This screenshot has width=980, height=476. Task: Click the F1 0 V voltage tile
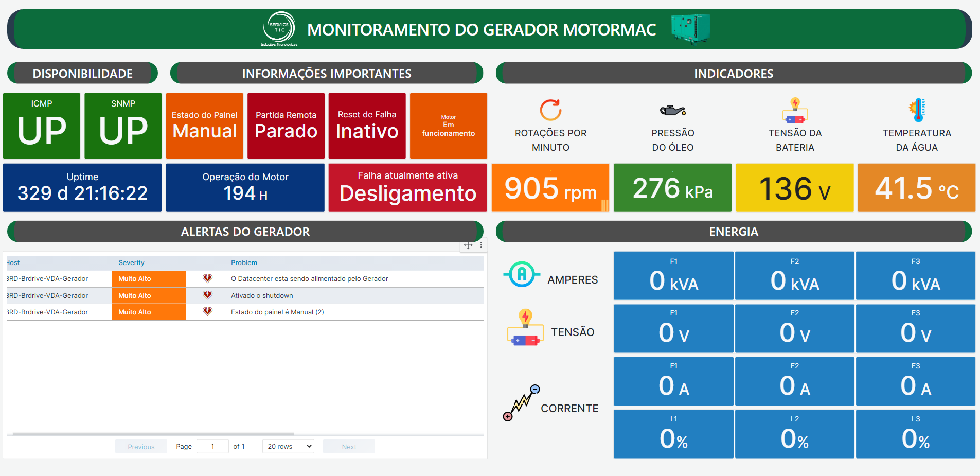point(673,328)
